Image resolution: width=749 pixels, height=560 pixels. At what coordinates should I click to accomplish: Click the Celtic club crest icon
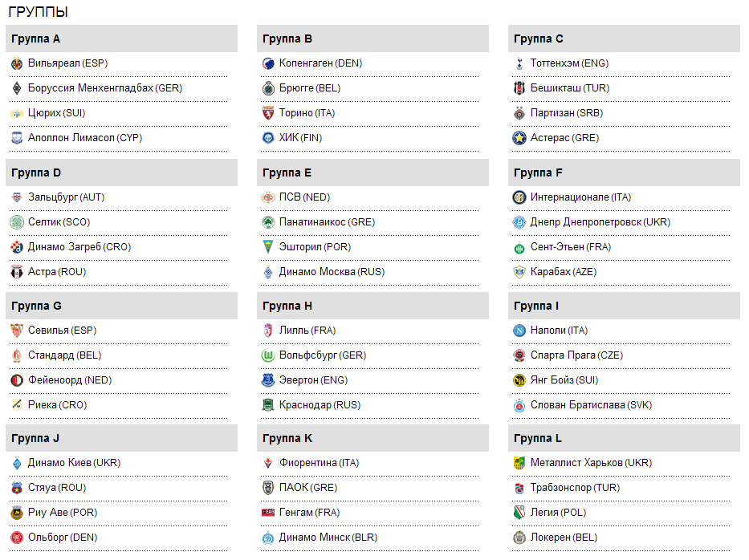pos(17,222)
